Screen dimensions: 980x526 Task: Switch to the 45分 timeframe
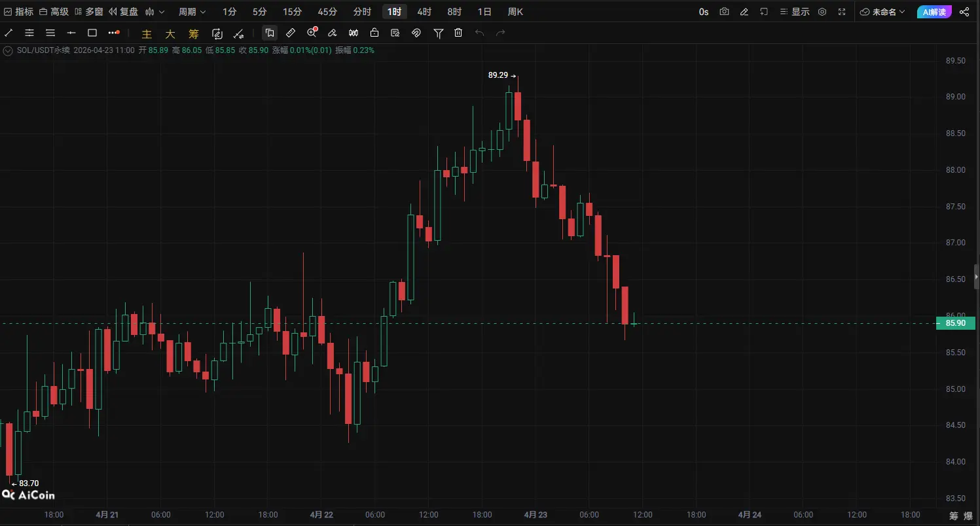click(327, 12)
